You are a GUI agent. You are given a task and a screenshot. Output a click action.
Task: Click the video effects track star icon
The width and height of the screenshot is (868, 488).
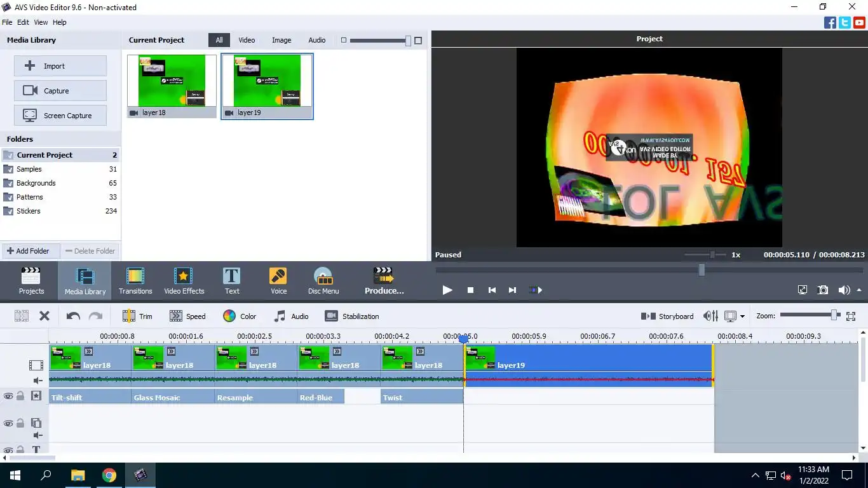click(x=36, y=396)
